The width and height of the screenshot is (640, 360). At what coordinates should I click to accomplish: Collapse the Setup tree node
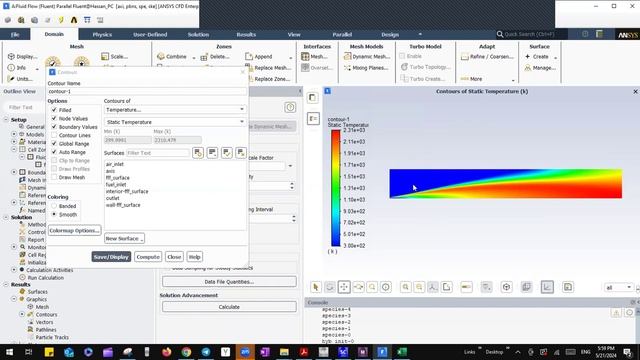(x=6, y=120)
